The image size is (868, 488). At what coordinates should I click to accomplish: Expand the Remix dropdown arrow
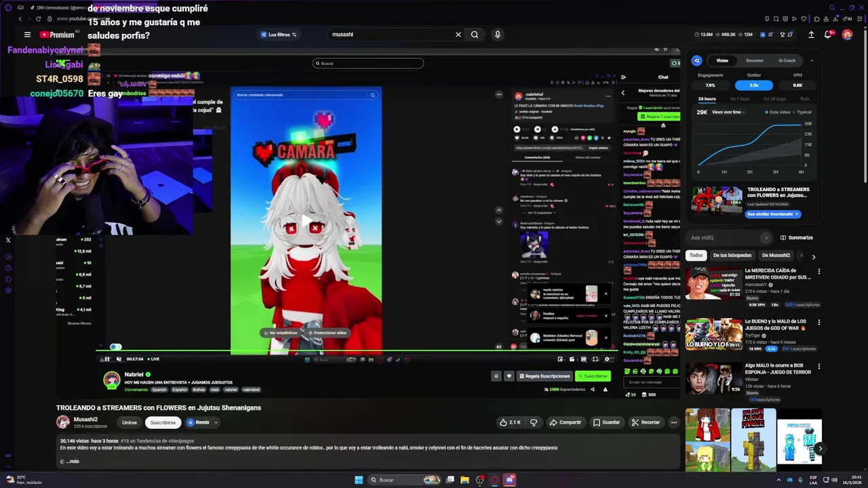[x=216, y=422]
